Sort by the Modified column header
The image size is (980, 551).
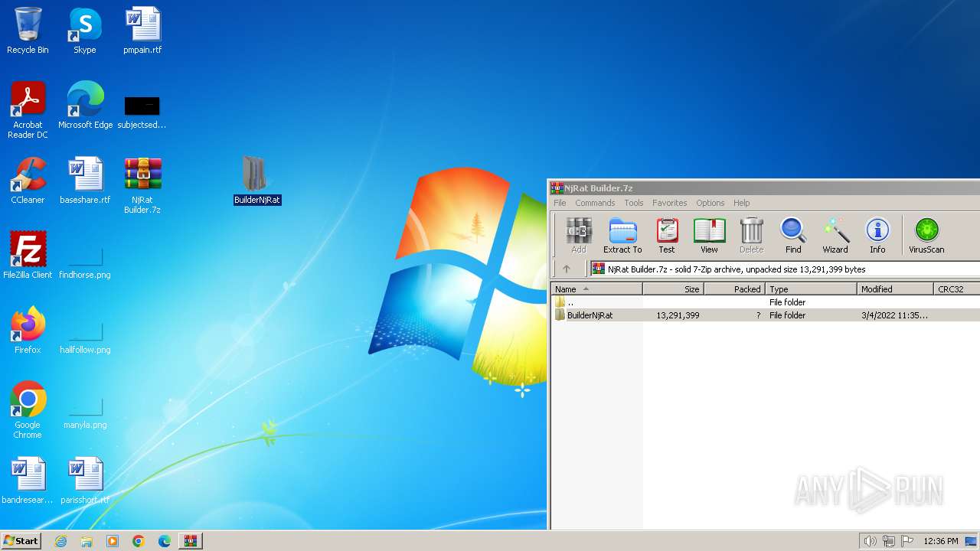point(895,289)
